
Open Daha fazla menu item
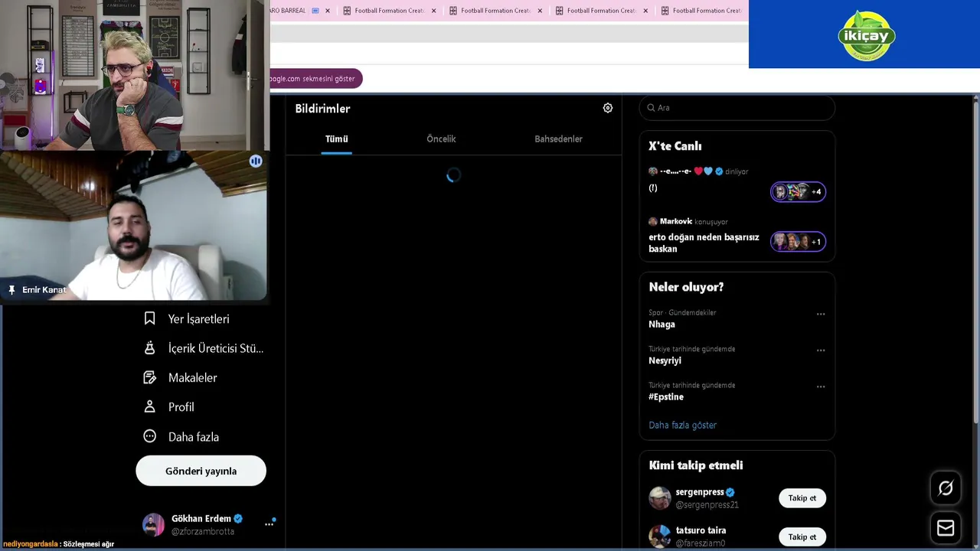tap(181, 437)
